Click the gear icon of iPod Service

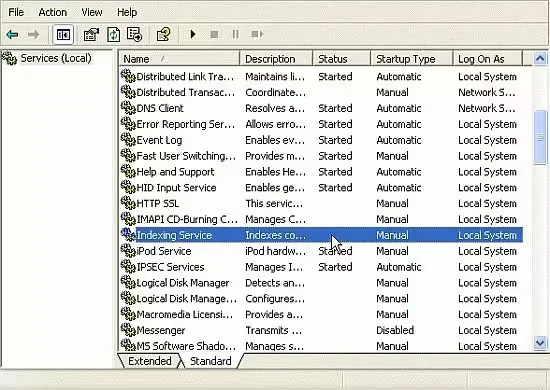128,250
